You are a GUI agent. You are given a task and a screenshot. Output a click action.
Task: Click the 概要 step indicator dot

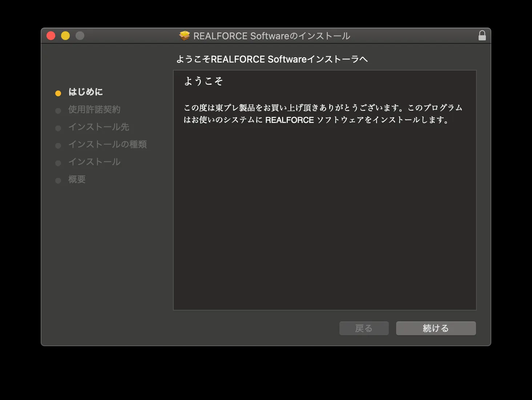(58, 180)
